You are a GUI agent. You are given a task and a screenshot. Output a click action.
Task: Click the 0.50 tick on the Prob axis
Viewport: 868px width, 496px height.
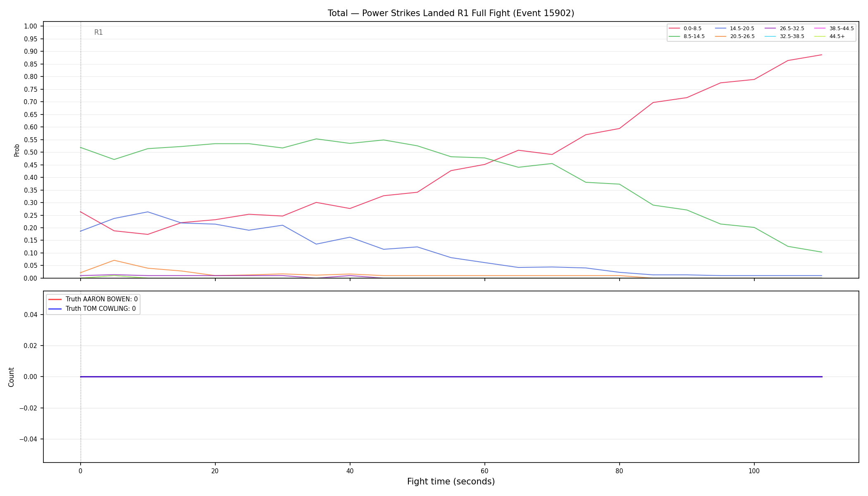[x=31, y=153]
